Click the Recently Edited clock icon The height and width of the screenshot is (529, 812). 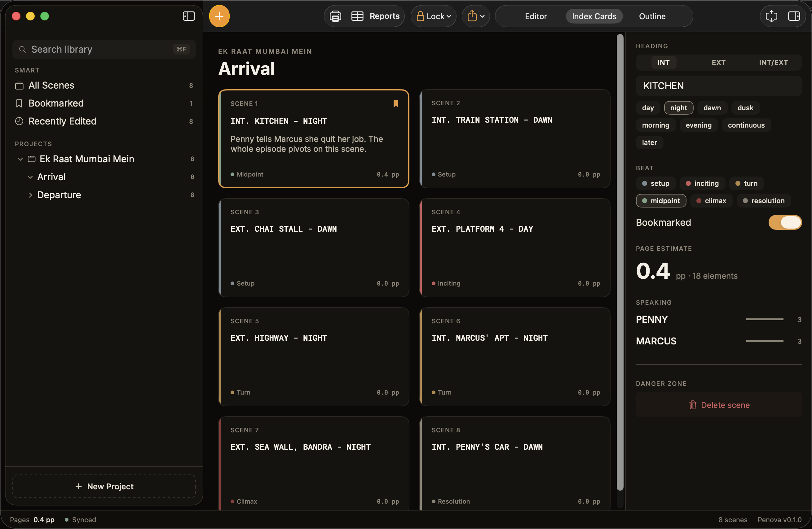[19, 121]
